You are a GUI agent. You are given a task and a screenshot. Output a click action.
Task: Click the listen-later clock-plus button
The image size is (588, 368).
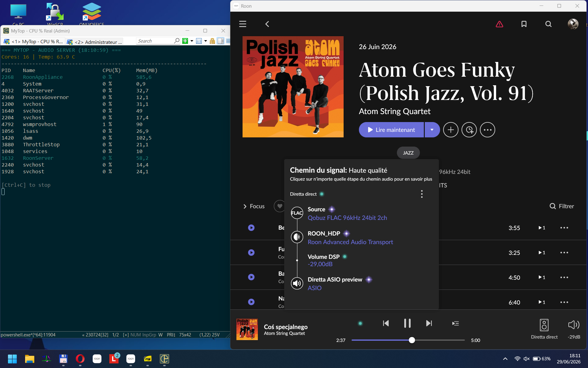(469, 130)
